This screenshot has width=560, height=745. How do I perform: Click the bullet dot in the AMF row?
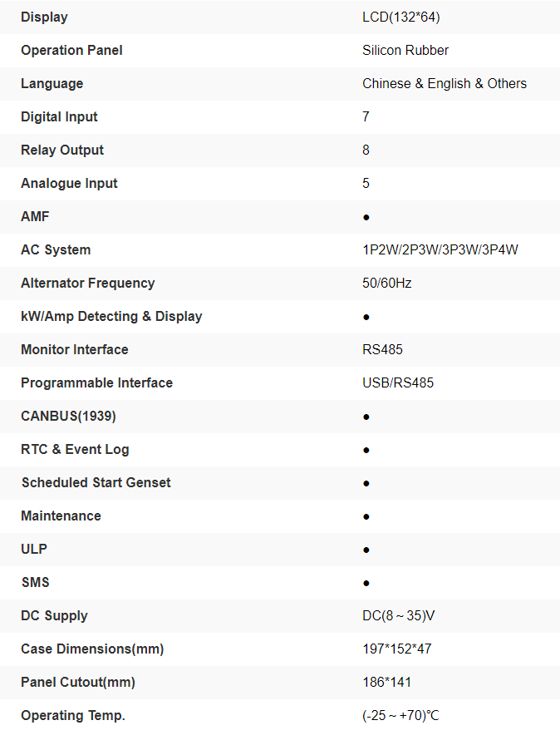[366, 217]
